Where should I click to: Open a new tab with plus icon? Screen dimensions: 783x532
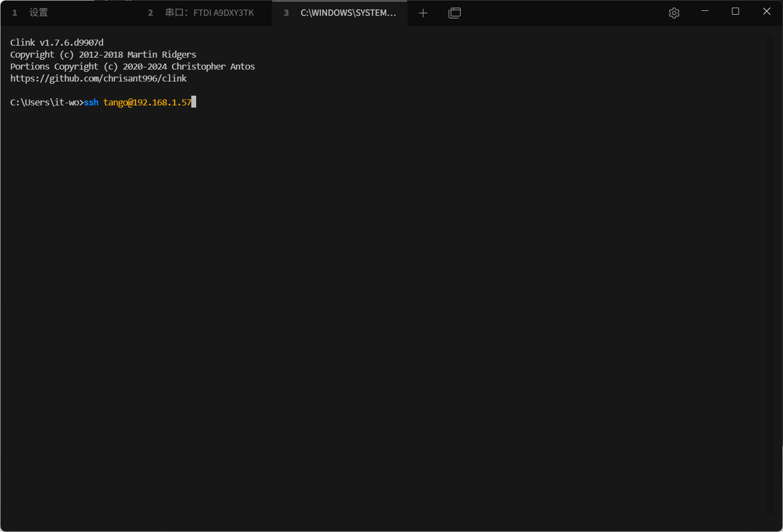coord(423,13)
